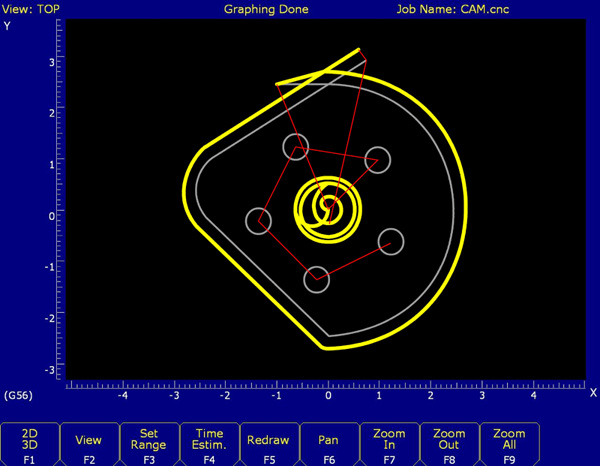Image resolution: width=600 pixels, height=466 pixels.
Task: Select the Zoom All F9 button
Action: click(509, 445)
